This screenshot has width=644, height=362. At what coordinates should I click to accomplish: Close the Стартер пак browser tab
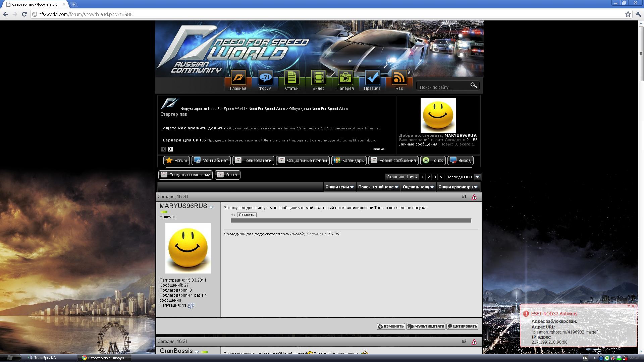click(x=64, y=4)
